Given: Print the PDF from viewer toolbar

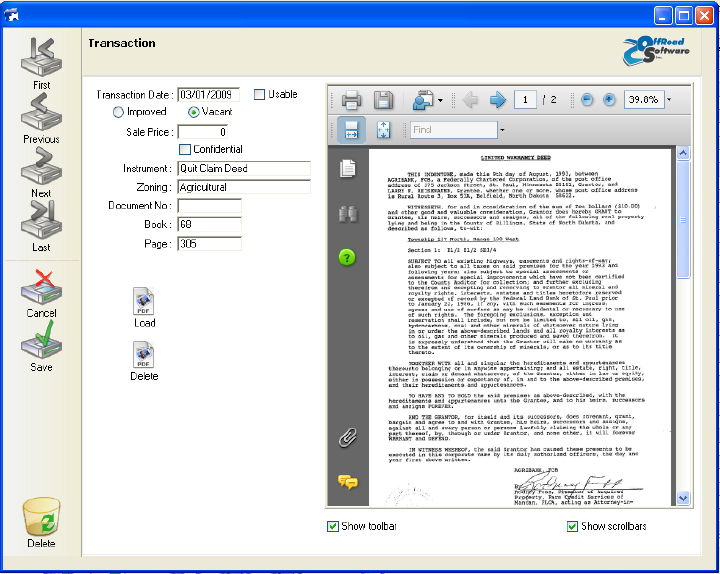Looking at the screenshot, I should [351, 100].
